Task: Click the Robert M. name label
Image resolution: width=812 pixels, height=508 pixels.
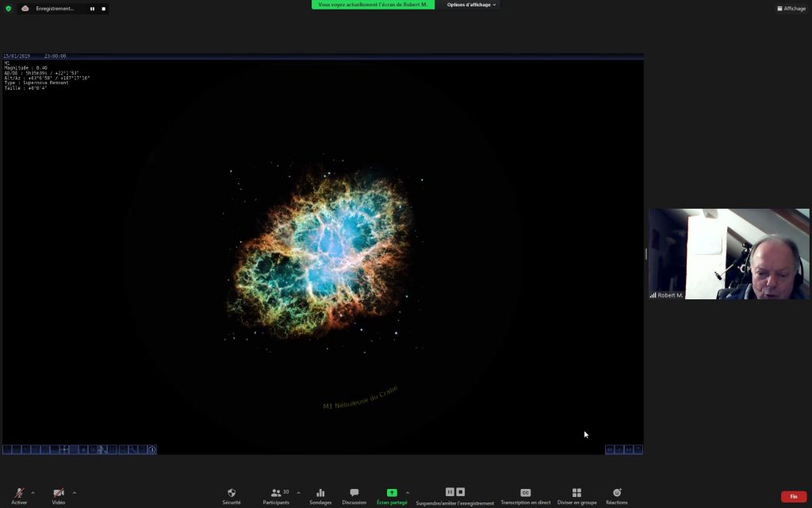Action: coord(670,295)
